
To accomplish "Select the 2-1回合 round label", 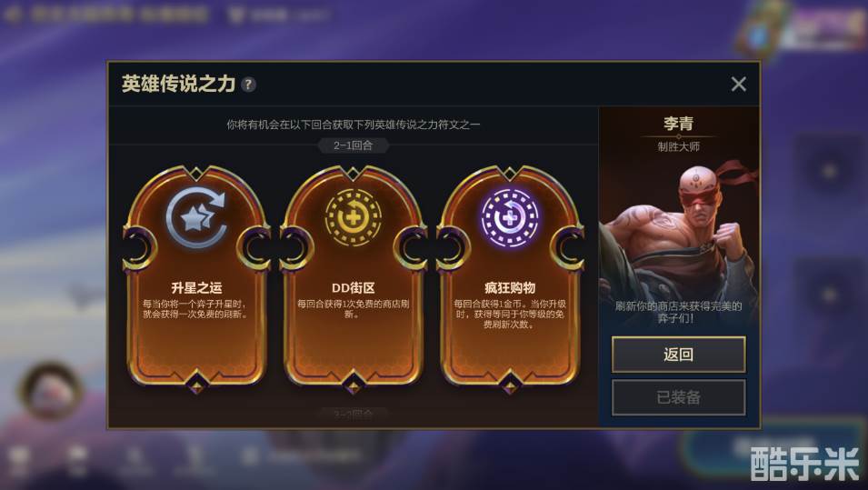I will [354, 145].
